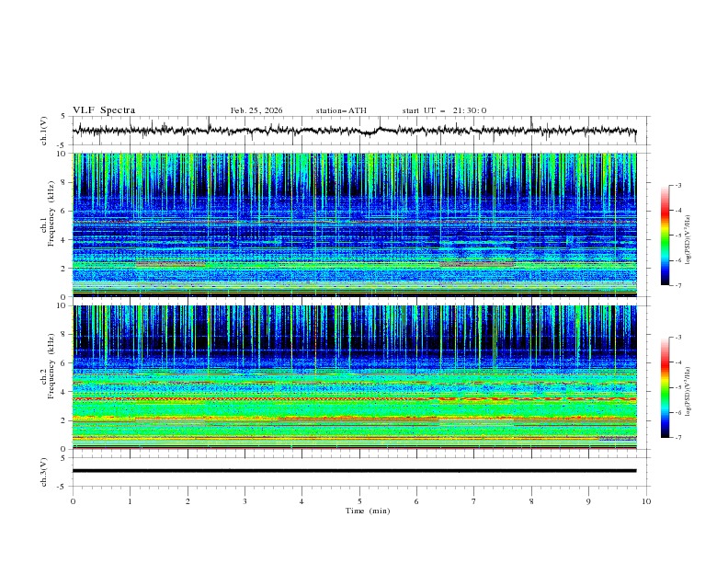Click the ch.3 flat black voltage trace
Image resolution: width=728 pixels, height=563 pixels.
coord(354,471)
